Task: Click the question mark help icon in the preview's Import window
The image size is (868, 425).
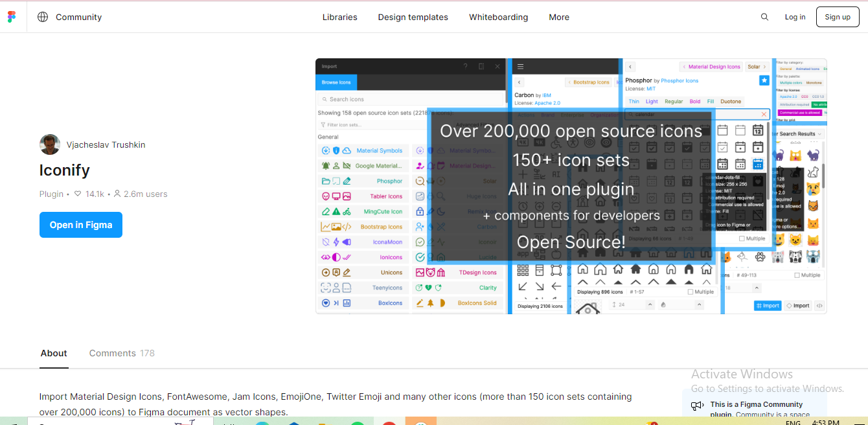Action: click(465, 66)
